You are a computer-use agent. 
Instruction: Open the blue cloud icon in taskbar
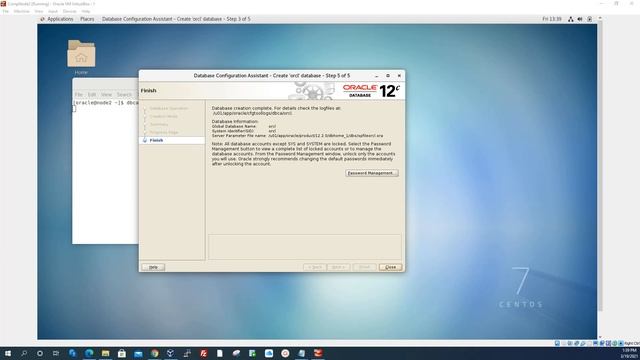[269, 353]
